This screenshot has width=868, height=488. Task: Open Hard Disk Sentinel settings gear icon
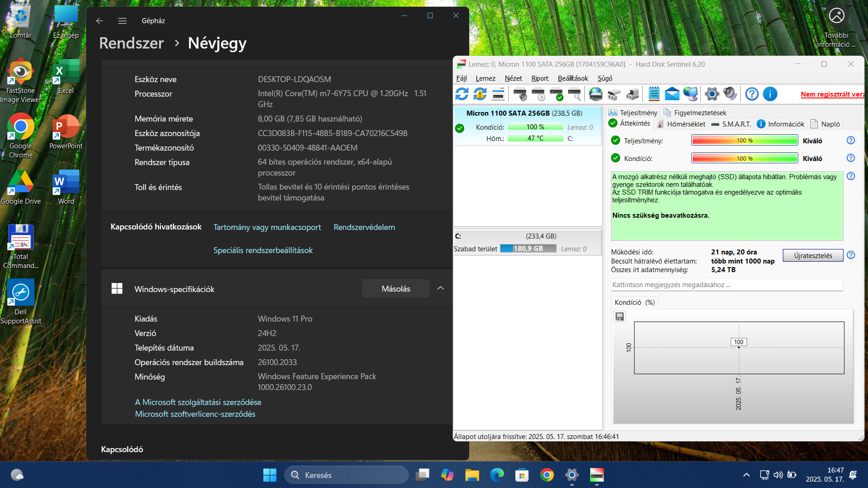tap(712, 94)
